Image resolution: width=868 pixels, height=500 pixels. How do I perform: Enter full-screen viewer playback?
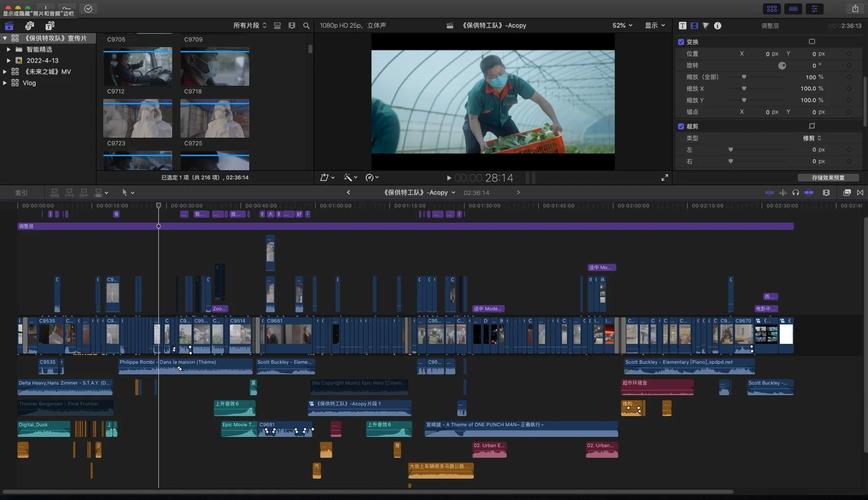pos(664,178)
